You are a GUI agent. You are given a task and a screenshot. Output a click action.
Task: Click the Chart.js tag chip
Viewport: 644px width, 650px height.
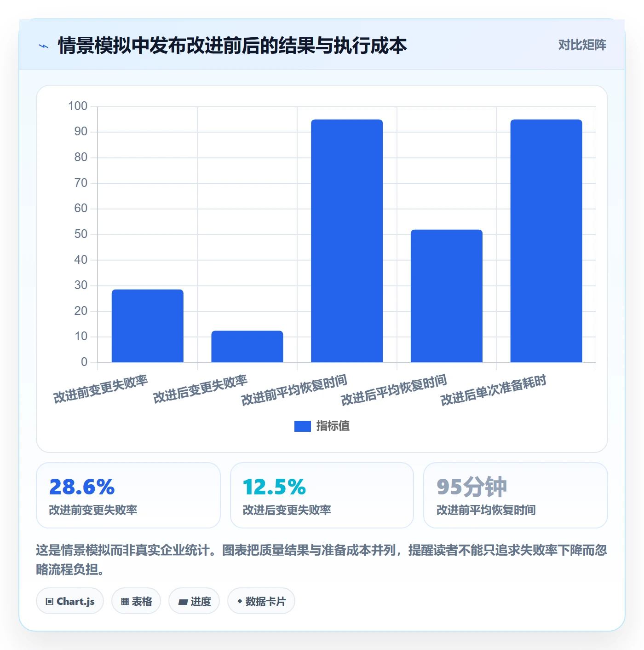click(x=70, y=601)
